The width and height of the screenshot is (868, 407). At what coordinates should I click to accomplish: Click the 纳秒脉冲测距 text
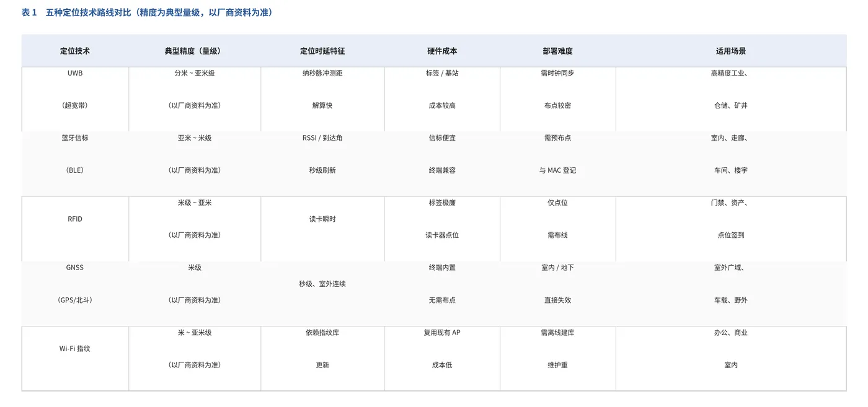(x=322, y=73)
